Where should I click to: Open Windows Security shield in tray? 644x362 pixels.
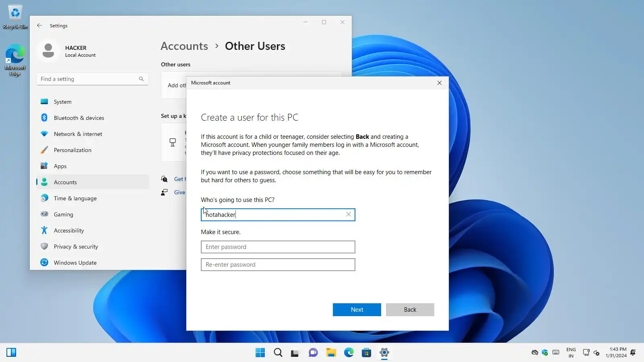tap(545, 353)
